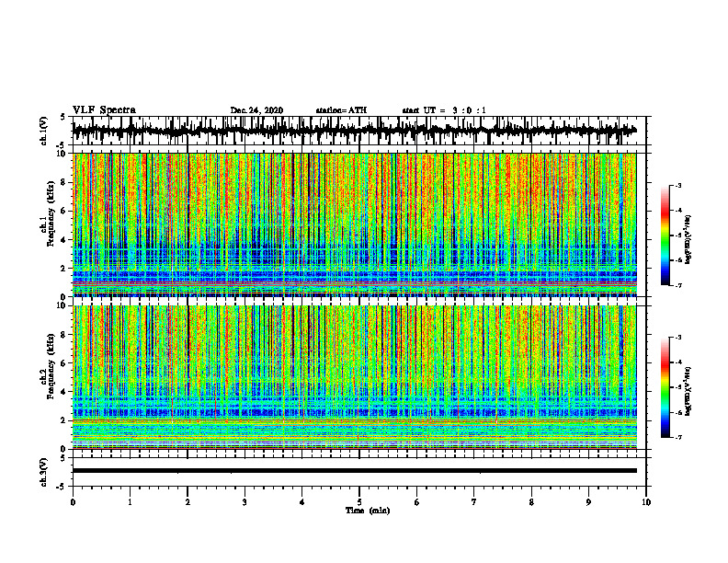Click the ch.2 color scale bar

tap(665, 387)
